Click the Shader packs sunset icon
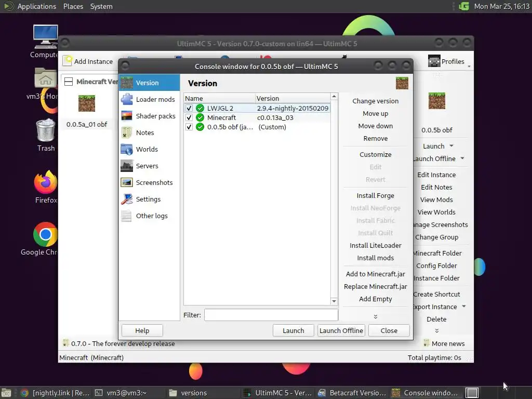Image resolution: width=532 pixels, height=399 pixels. click(x=127, y=116)
